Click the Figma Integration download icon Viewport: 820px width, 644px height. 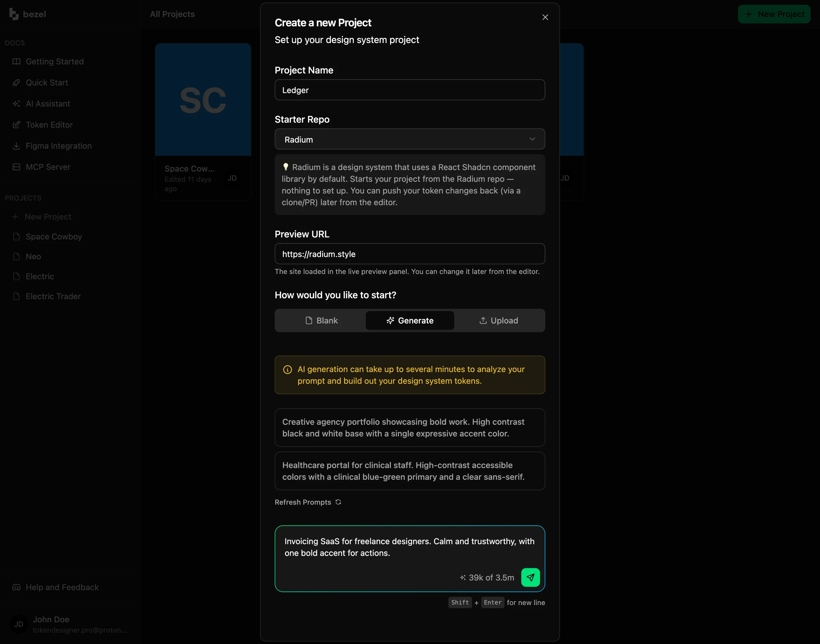coord(16,146)
